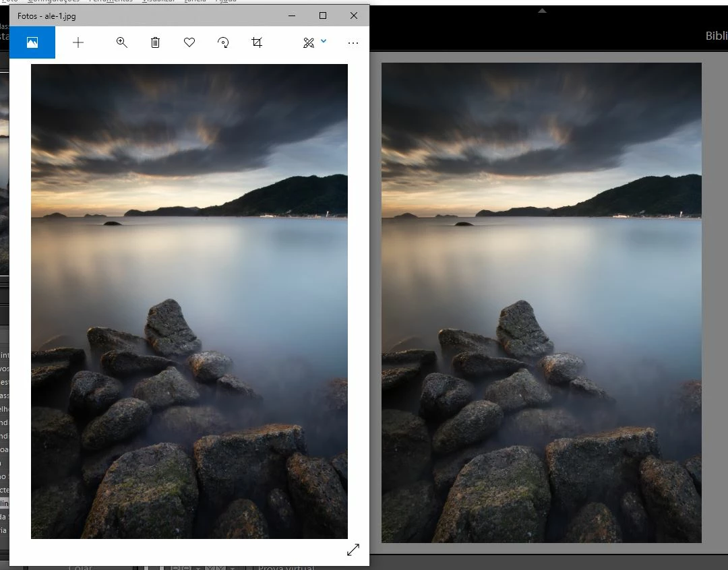Enter fullscreen with the diagonal arrows icon
Image resolution: width=728 pixels, height=570 pixels.
(353, 550)
